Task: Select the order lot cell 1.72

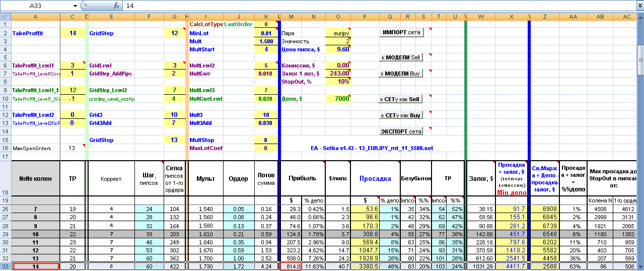Action: tap(239, 266)
